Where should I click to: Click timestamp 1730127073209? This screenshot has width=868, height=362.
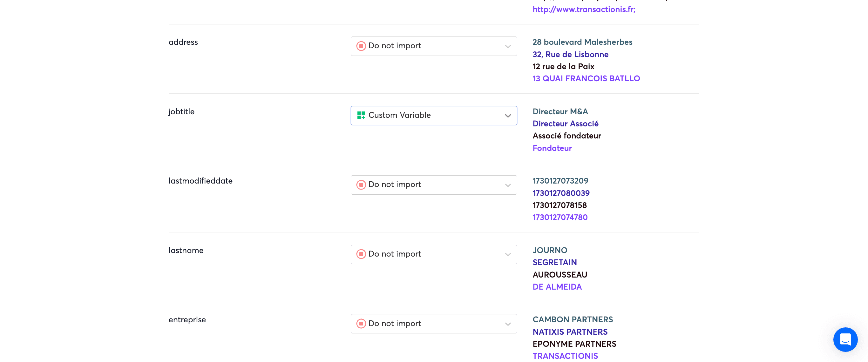[560, 181]
